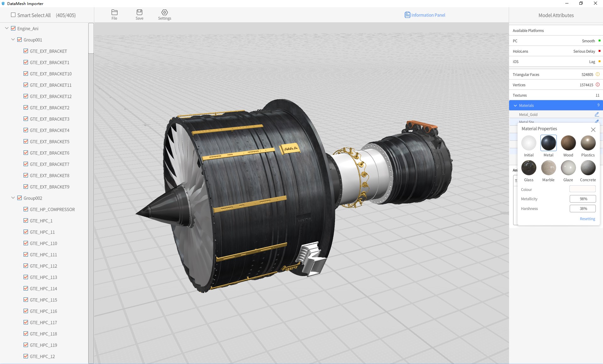Open the Colour swatch picker
This screenshot has height=364, width=603.
(x=582, y=189)
